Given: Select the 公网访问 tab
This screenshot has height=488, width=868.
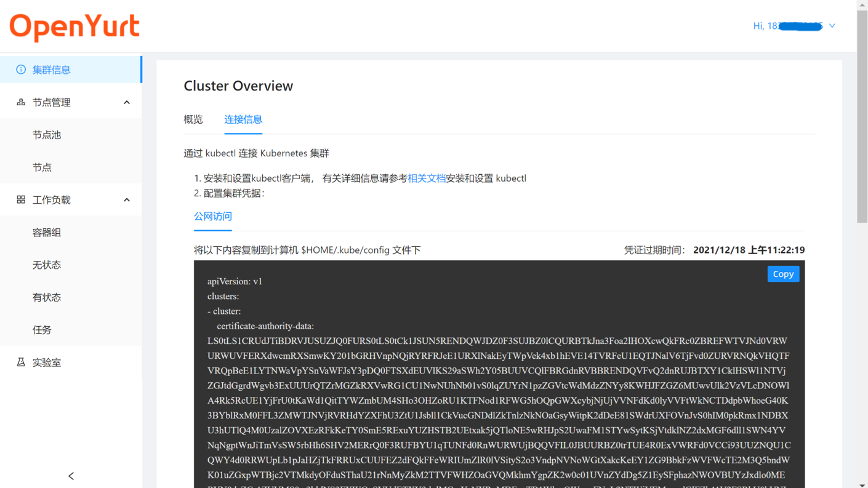Looking at the screenshot, I should 213,217.
